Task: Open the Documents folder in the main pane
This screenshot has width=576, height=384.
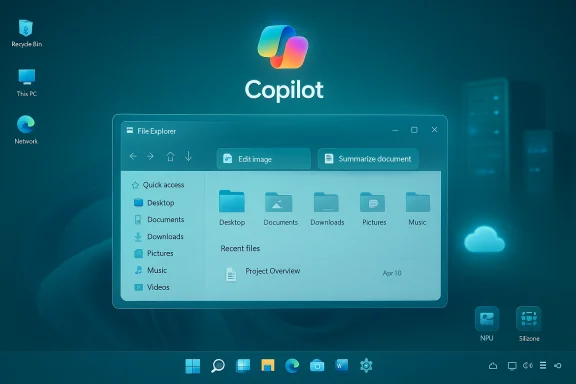Action: (280, 209)
